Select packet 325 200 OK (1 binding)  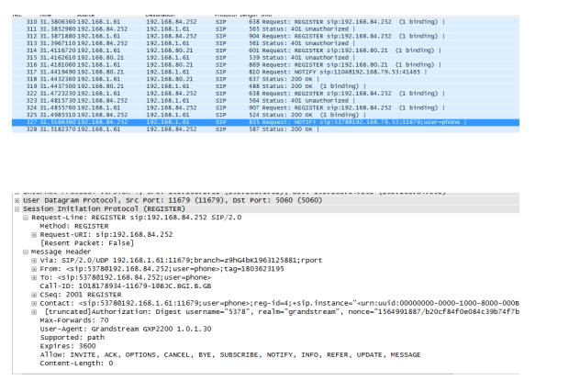click(x=265, y=115)
